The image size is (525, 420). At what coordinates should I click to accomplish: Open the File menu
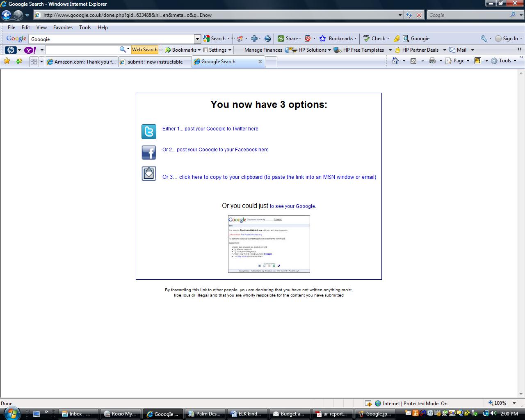(11, 27)
